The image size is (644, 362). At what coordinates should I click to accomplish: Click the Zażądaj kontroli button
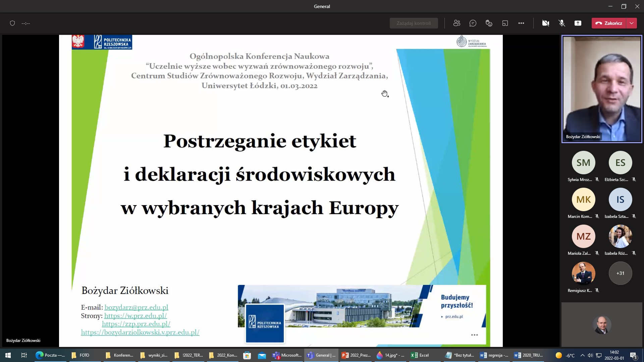[x=414, y=23]
